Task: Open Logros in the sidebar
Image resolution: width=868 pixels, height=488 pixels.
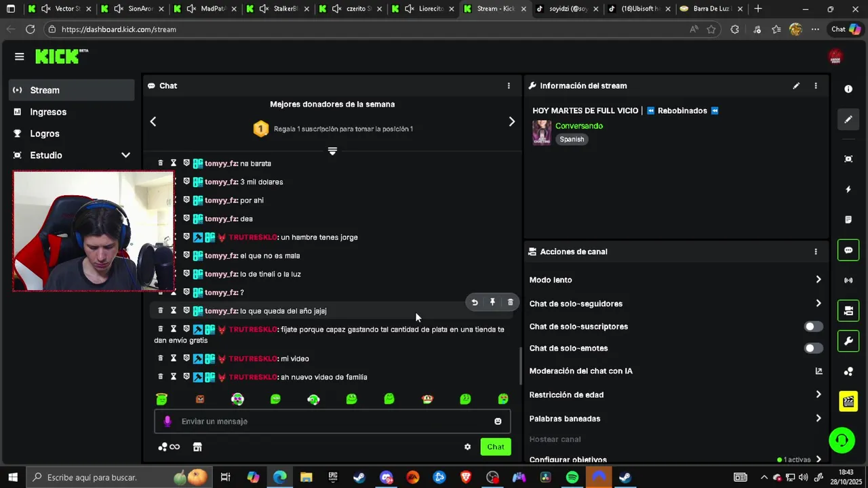Action: [x=45, y=134]
